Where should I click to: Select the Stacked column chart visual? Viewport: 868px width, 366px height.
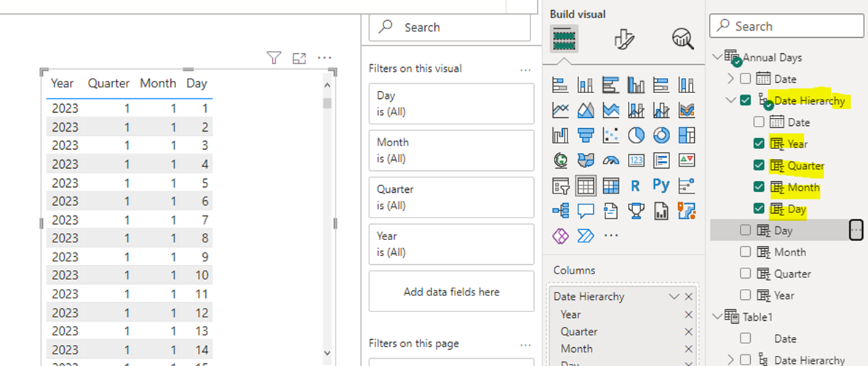coord(585,84)
